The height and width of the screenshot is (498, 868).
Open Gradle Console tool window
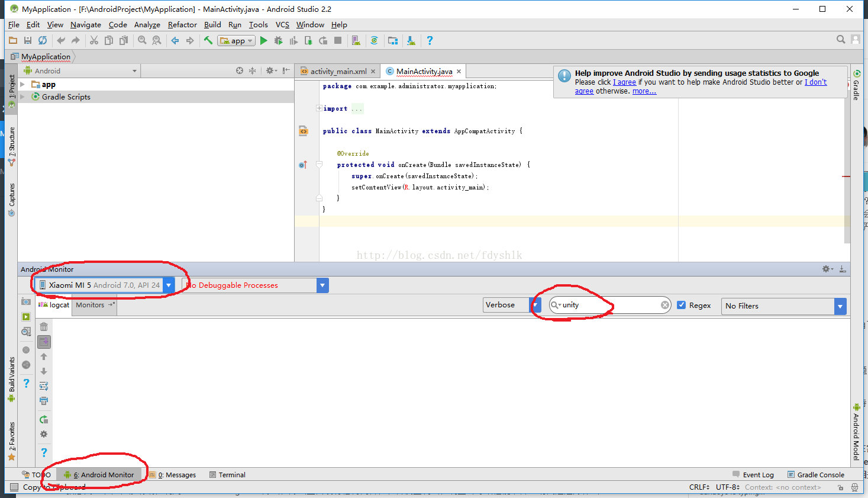tap(815, 475)
